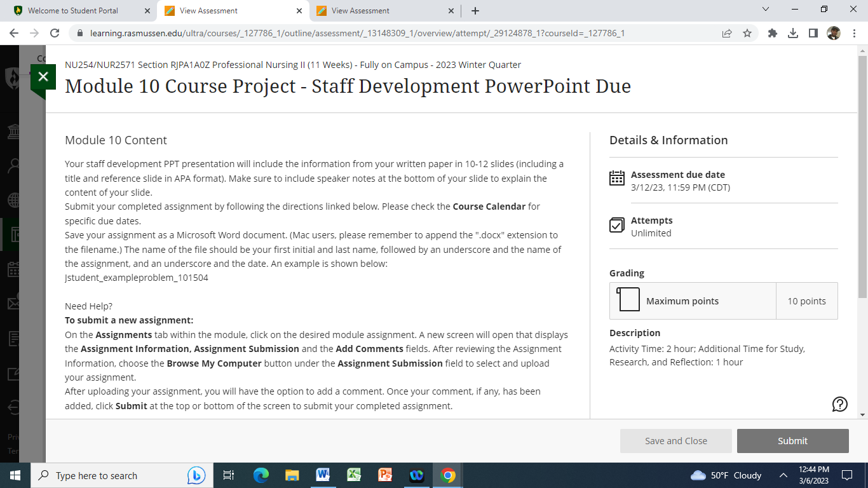Show hidden system tray icons
868x488 pixels.
pos(783,475)
